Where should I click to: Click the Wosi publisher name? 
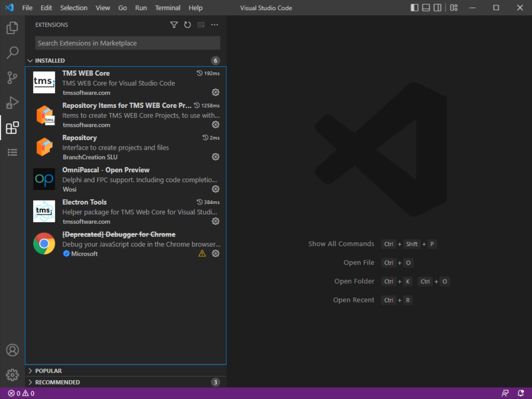[x=69, y=189]
